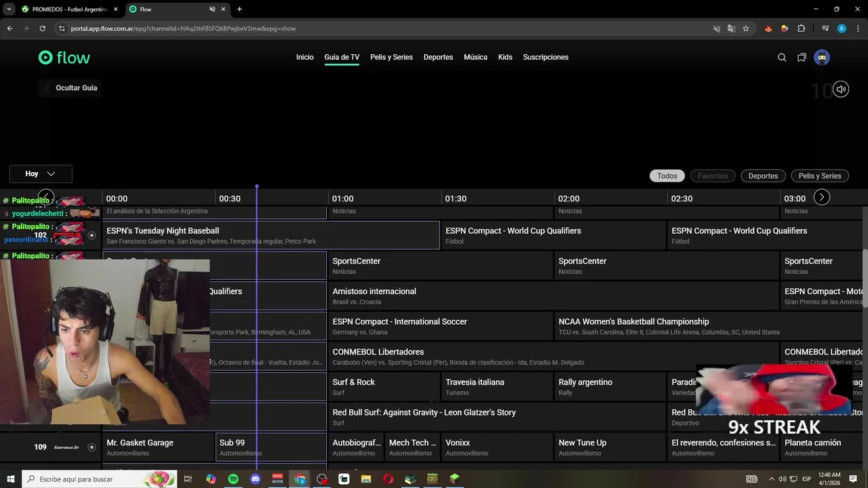Open the orange fox extension icon
This screenshot has width=868, height=488.
coord(768,28)
